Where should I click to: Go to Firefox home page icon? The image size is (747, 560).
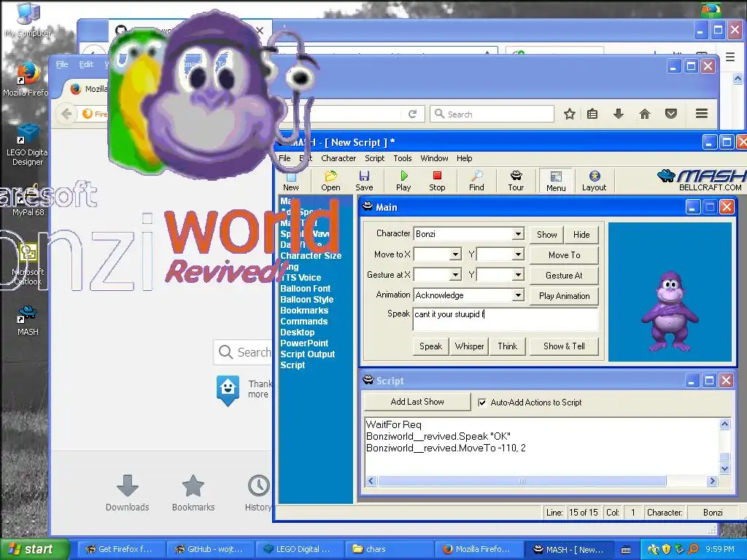pyautogui.click(x=645, y=114)
